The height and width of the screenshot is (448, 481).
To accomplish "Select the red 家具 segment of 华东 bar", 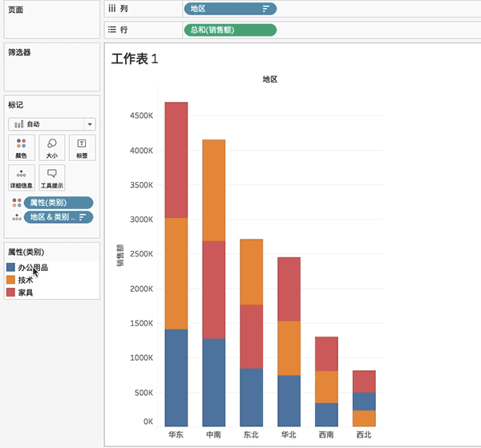I will [x=176, y=159].
